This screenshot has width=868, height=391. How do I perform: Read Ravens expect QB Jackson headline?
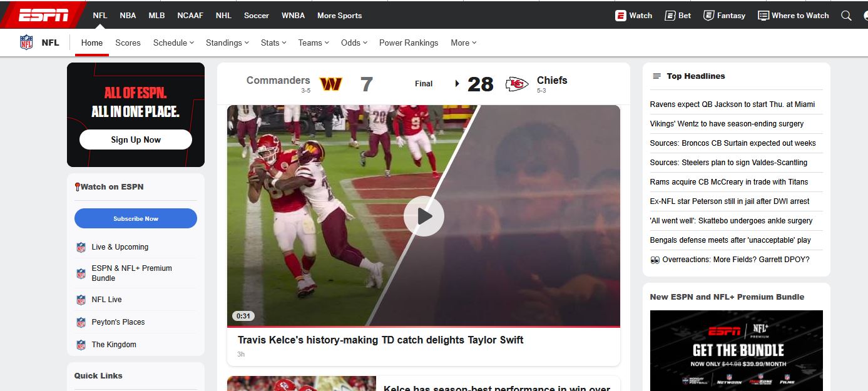pyautogui.click(x=732, y=104)
